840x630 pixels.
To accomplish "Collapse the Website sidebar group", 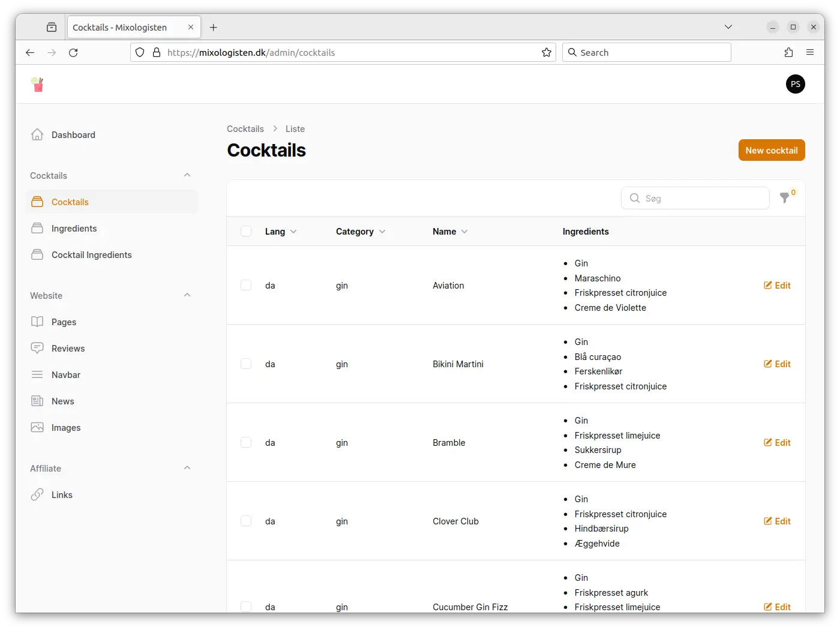I will (x=187, y=295).
